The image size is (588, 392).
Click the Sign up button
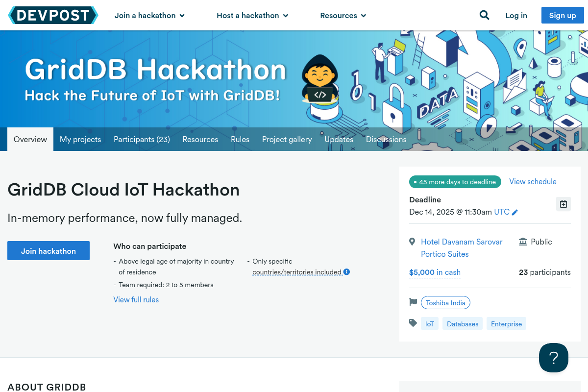pyautogui.click(x=562, y=15)
